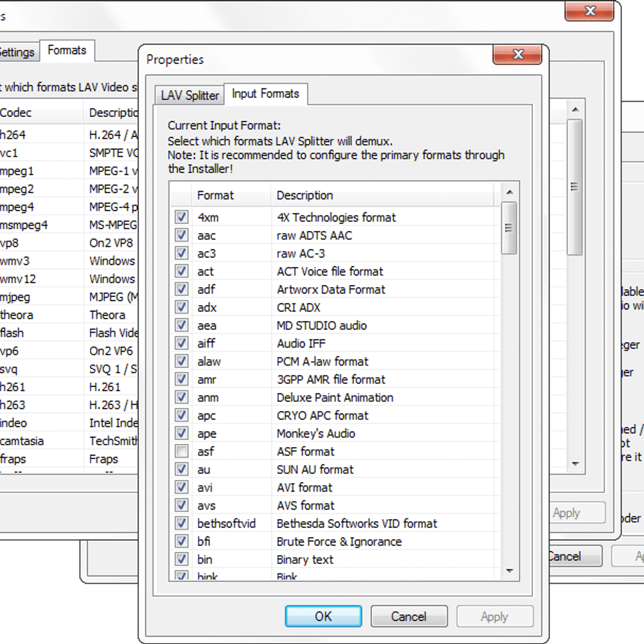Select the 'avs' format name
Screen dimensions: 644x644
click(x=207, y=506)
